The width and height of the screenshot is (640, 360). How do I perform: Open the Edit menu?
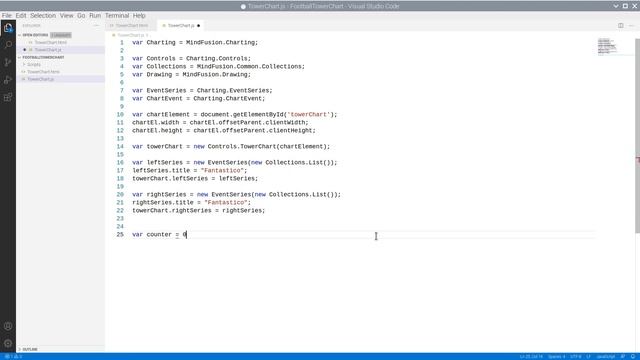(21, 16)
